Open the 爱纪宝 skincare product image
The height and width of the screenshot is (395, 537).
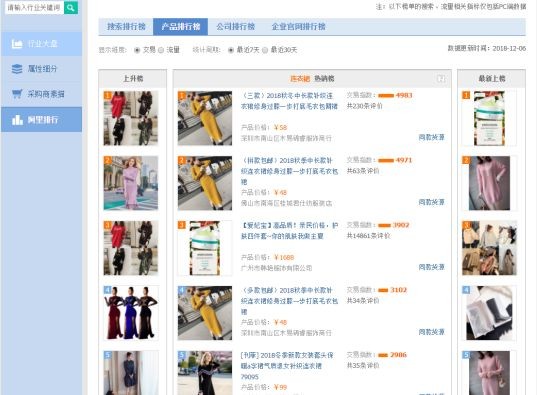point(205,248)
